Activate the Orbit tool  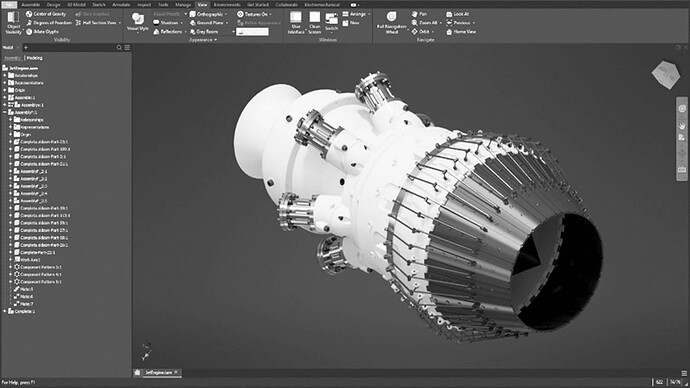click(421, 32)
